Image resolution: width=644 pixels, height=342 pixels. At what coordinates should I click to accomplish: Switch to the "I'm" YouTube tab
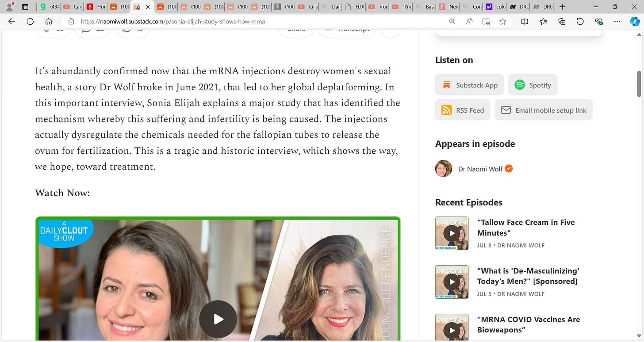401,7
